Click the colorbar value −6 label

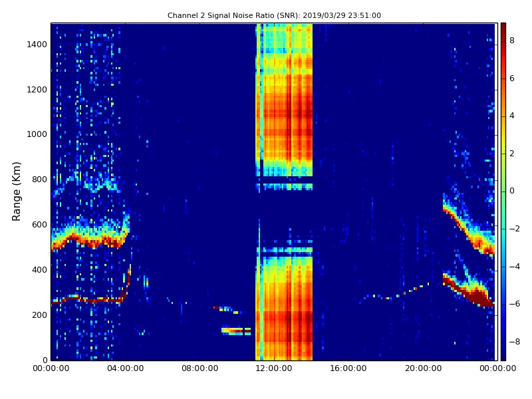[515, 304]
